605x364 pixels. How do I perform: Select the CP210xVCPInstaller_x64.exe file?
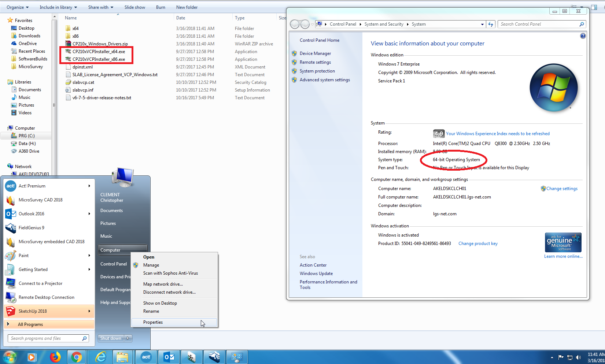tap(99, 52)
